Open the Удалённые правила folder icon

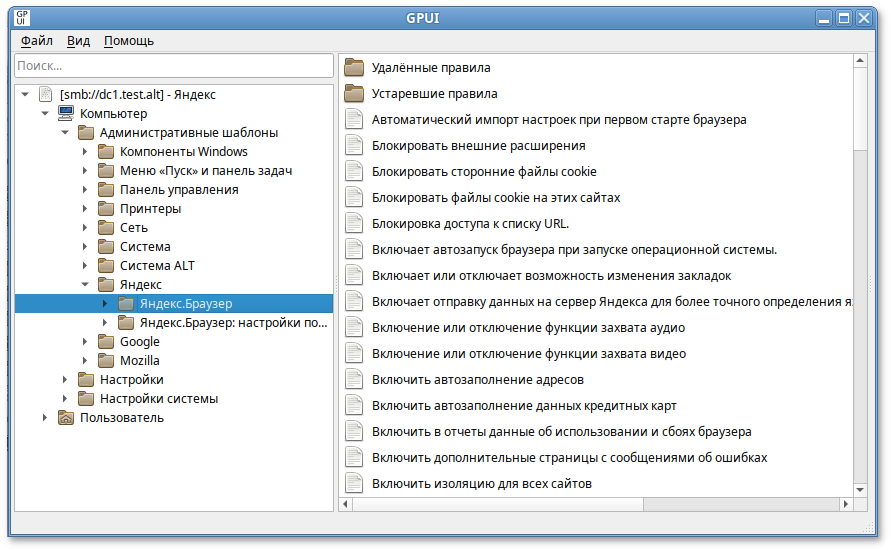[354, 68]
